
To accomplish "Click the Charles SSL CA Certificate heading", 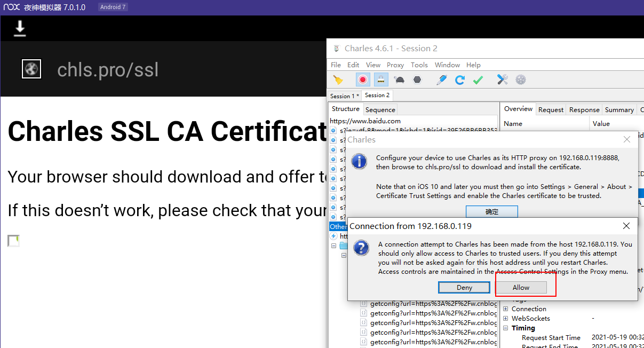I will 166,131.
